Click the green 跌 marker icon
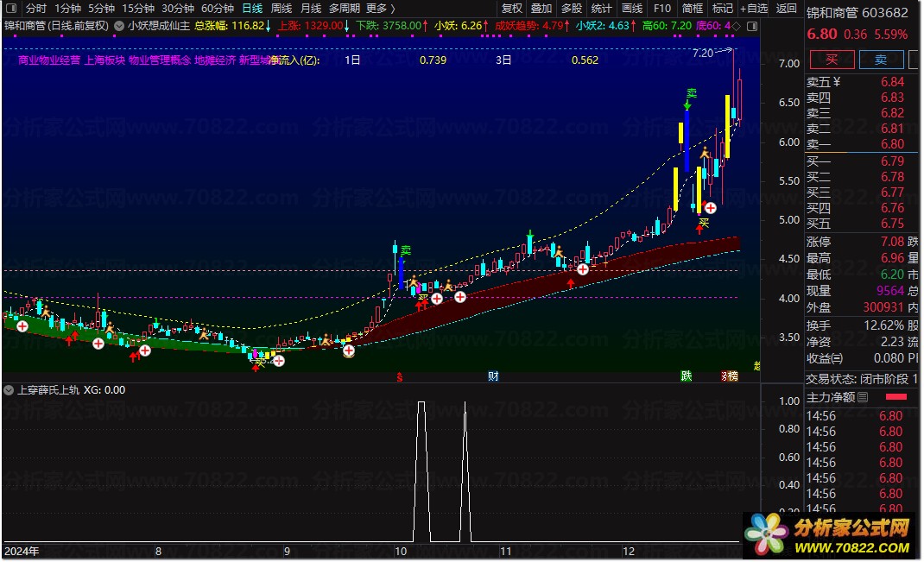 click(686, 376)
